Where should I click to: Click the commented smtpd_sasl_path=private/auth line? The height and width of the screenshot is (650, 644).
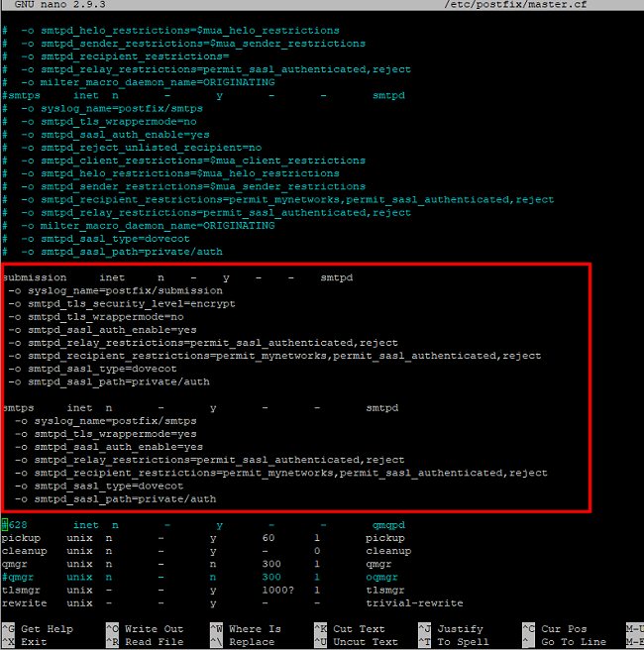point(112,252)
